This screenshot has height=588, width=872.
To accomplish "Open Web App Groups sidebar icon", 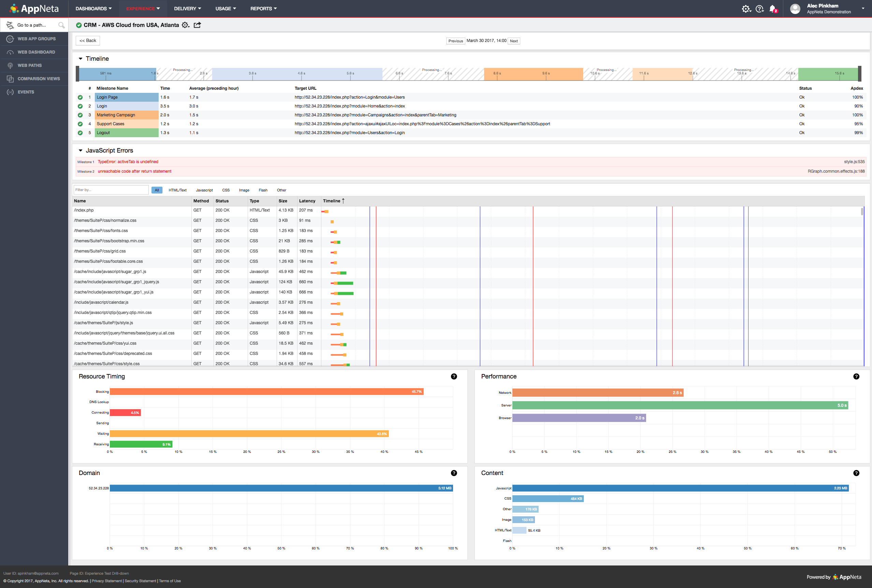I will (x=10, y=39).
